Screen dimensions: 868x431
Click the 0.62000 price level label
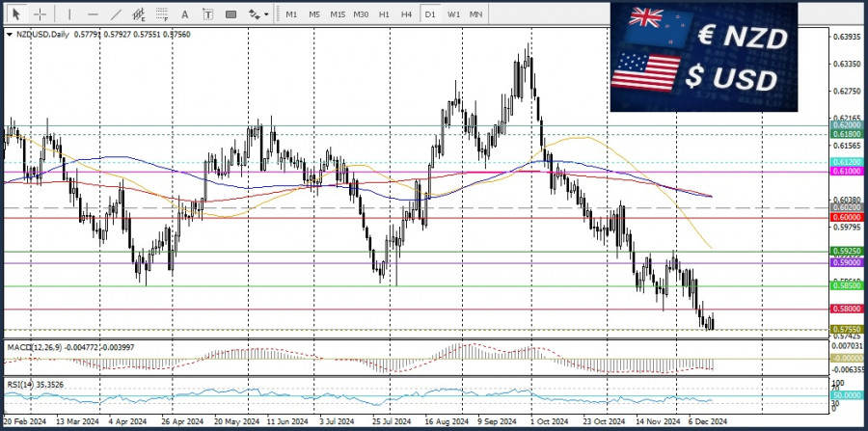coord(847,125)
